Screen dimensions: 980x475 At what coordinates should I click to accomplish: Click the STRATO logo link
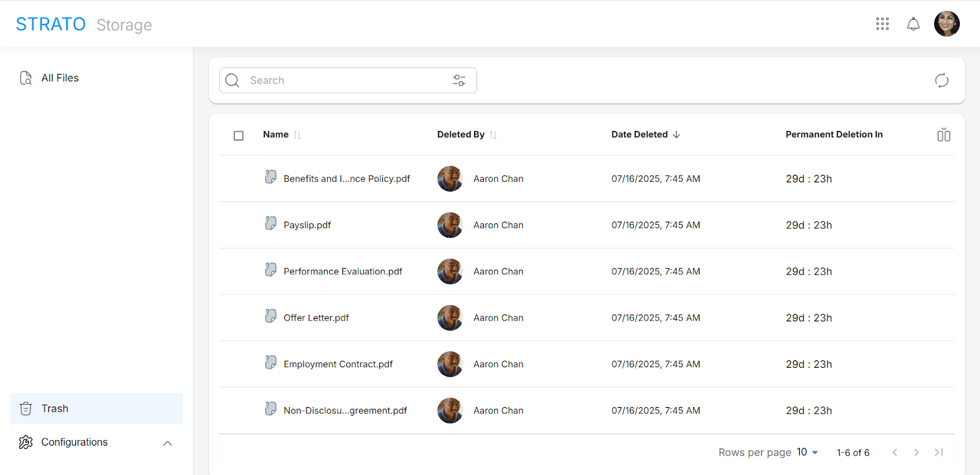tap(51, 24)
